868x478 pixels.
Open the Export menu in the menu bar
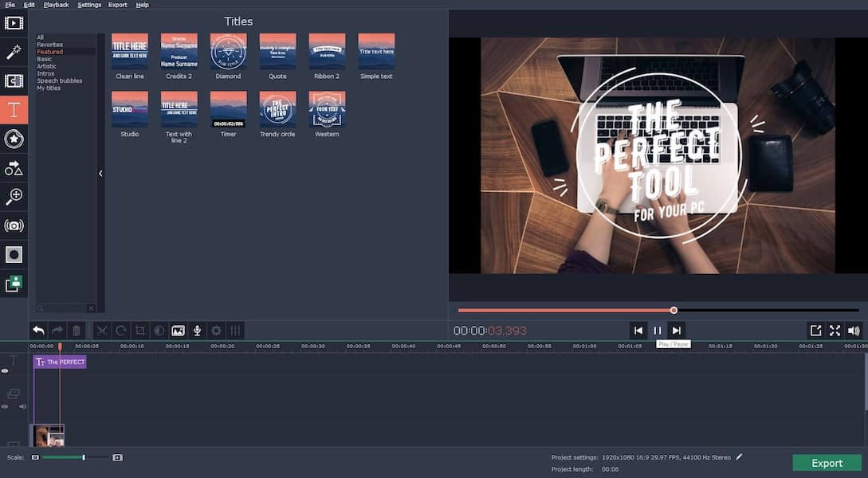116,4
